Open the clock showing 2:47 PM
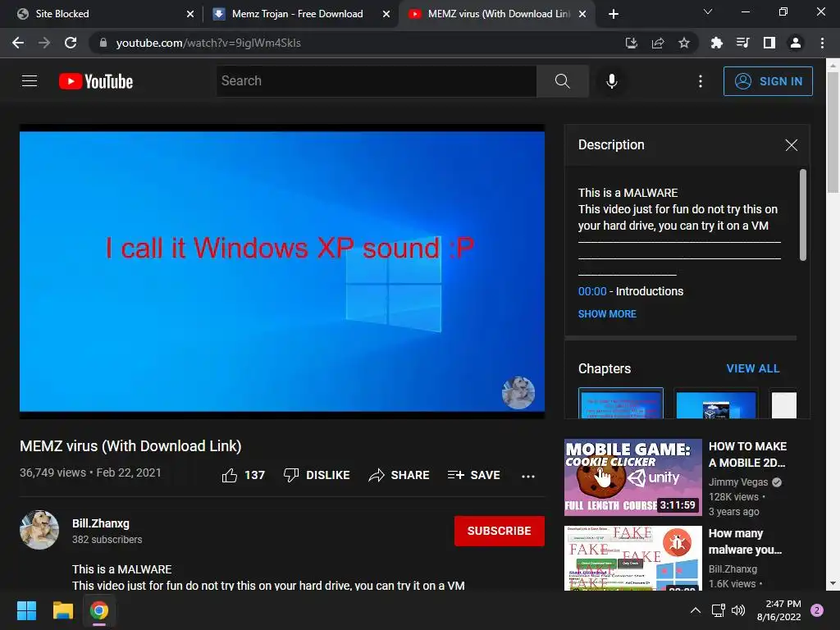840x630 pixels. click(x=779, y=610)
